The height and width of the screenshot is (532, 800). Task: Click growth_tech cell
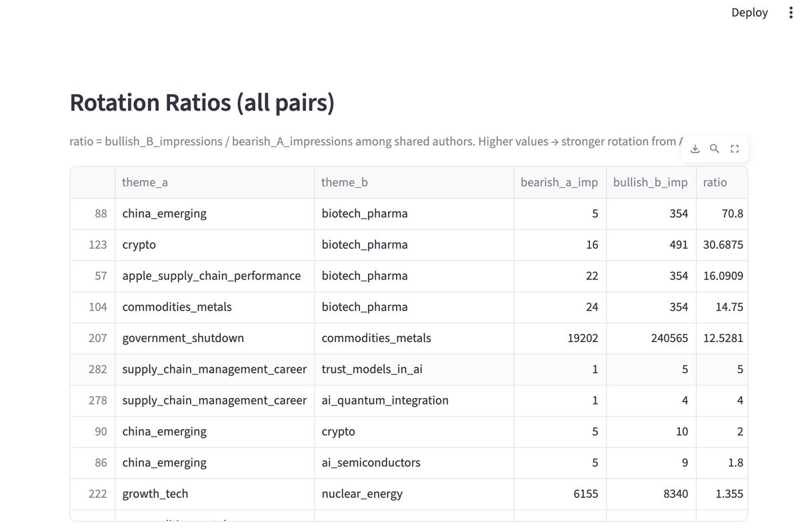coord(215,494)
